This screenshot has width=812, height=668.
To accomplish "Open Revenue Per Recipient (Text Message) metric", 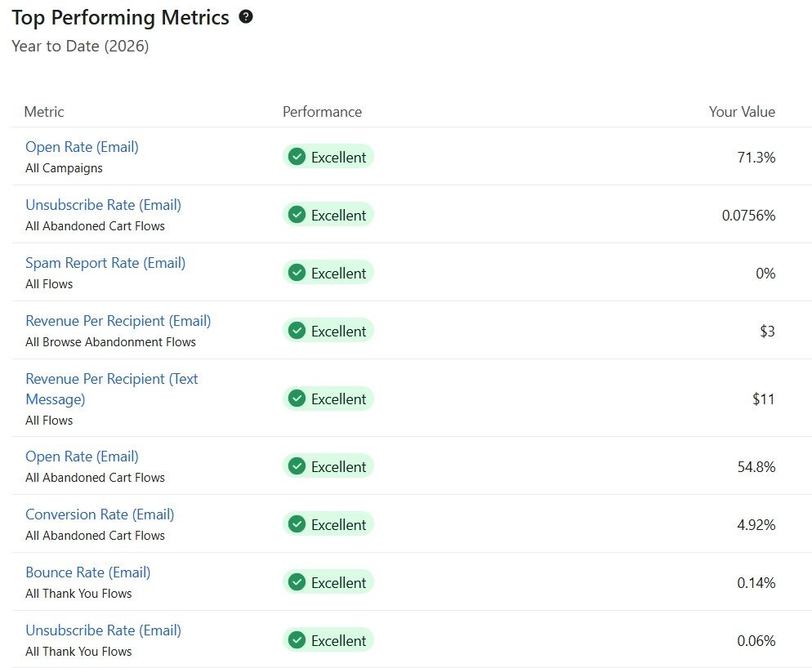I will pyautogui.click(x=111, y=389).
